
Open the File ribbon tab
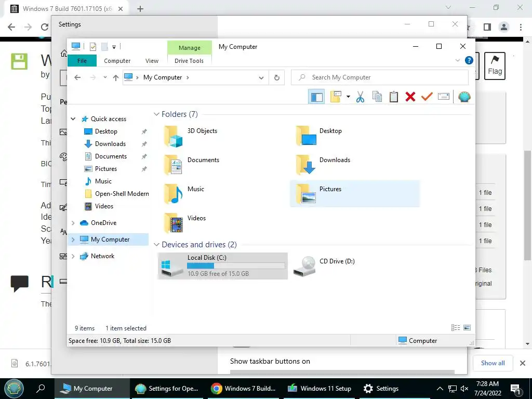82,61
